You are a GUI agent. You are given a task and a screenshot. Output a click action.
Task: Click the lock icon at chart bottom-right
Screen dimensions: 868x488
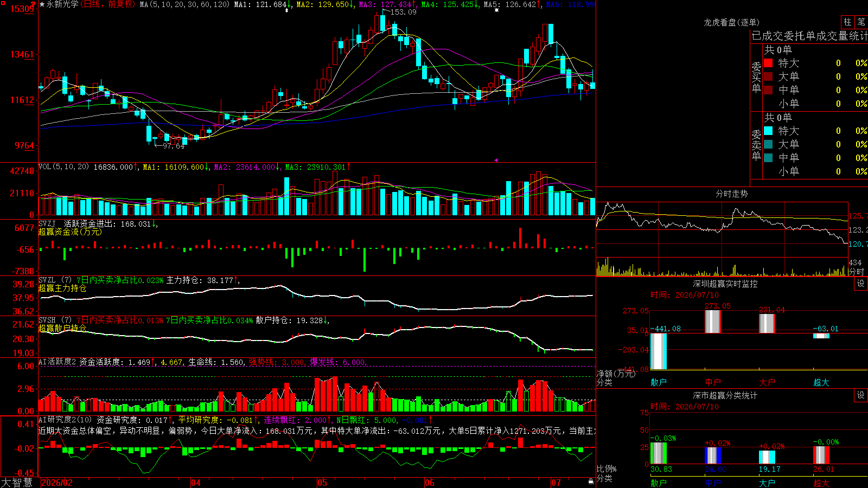(591, 481)
